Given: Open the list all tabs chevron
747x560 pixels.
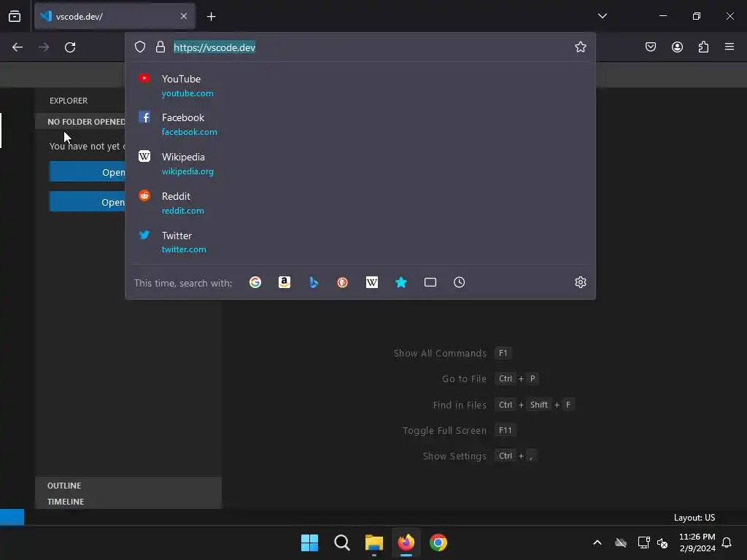Looking at the screenshot, I should tap(602, 16).
